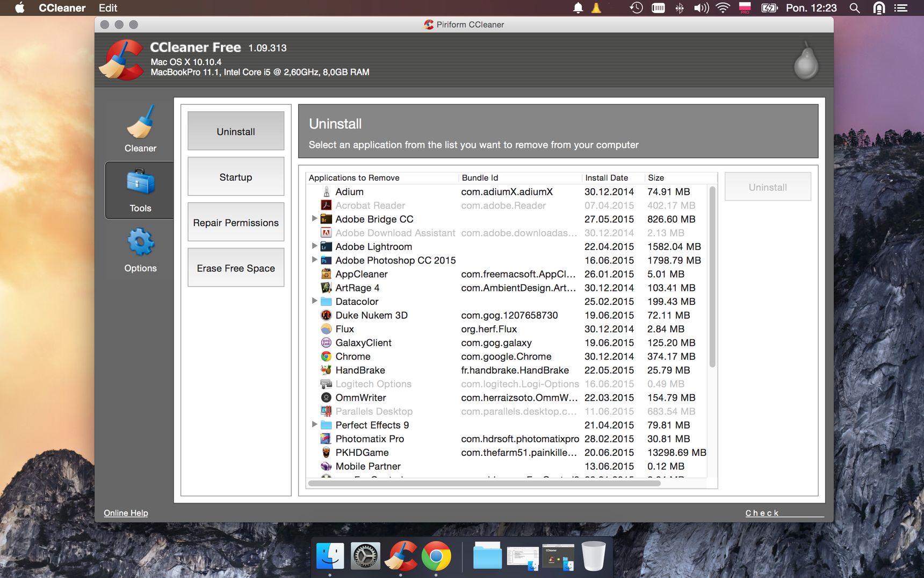Click the Notification Center menu bar icon
Image resolution: width=924 pixels, height=578 pixels.
(900, 8)
